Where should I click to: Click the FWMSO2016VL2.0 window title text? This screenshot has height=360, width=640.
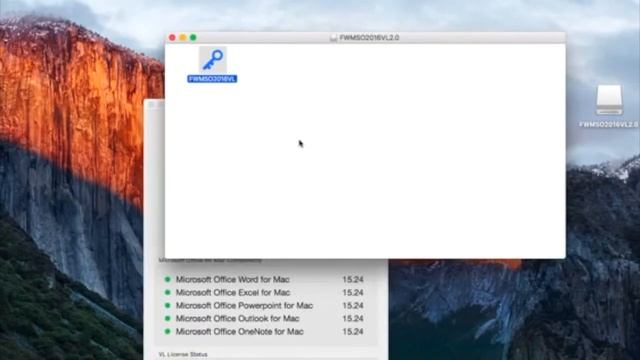[369, 38]
